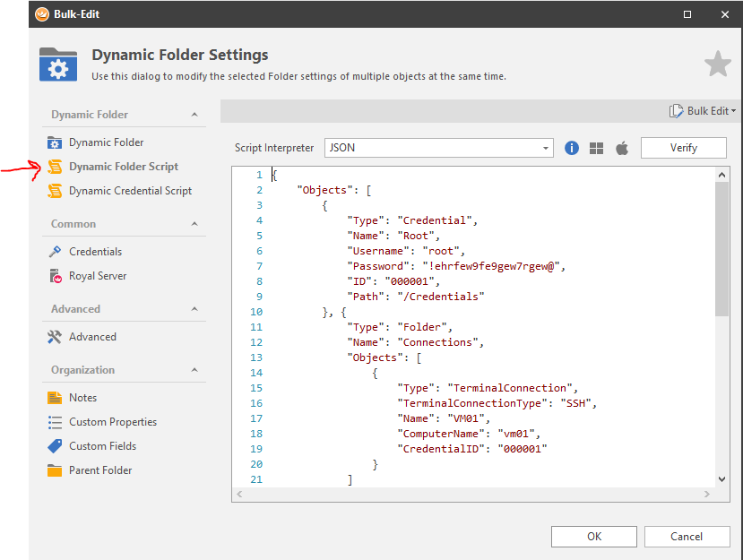Open the Dynamic Credential Script page
Viewport: 743px width, 560px height.
click(130, 191)
